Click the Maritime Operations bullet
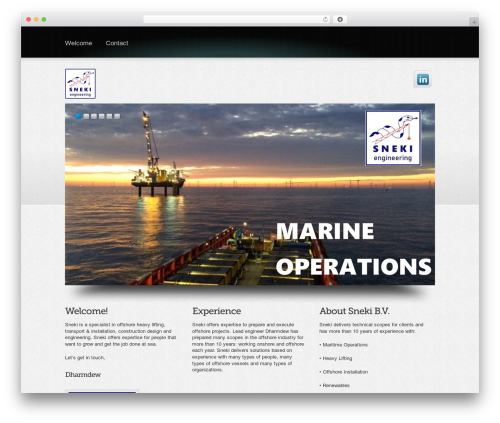Viewport: 500px width, 423px height. [x=344, y=345]
